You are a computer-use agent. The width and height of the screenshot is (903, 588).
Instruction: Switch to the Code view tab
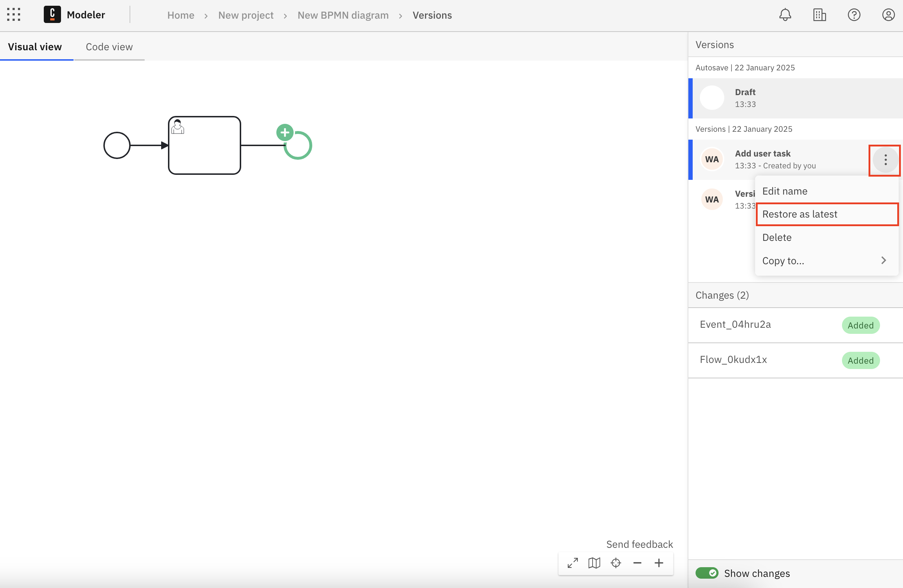point(109,47)
